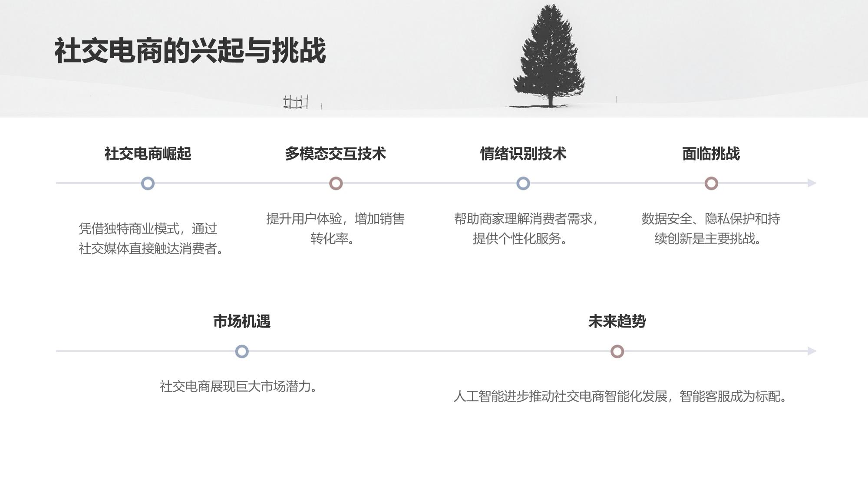
Task: Select the timeline marker under 市场机遇
Action: click(x=242, y=351)
